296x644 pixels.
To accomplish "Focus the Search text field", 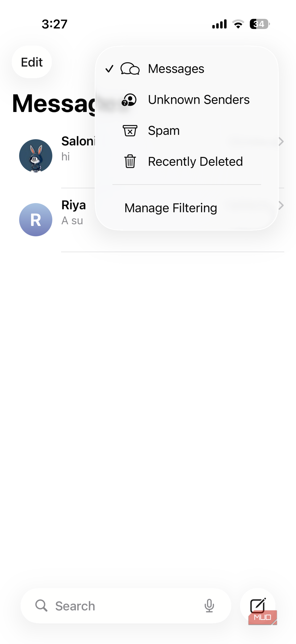I will pos(123,606).
